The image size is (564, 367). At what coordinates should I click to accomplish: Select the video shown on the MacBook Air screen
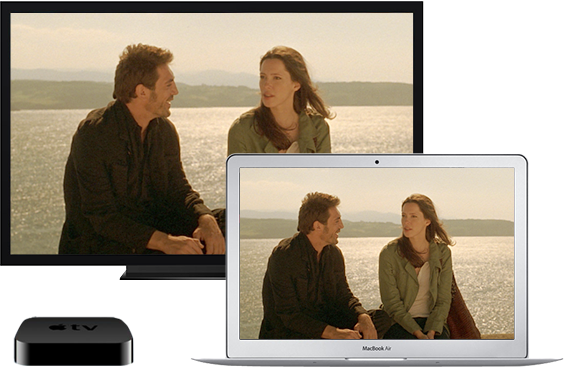[377, 253]
